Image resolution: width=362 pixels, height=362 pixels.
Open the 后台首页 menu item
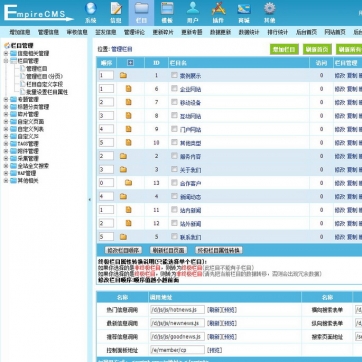click(x=306, y=32)
